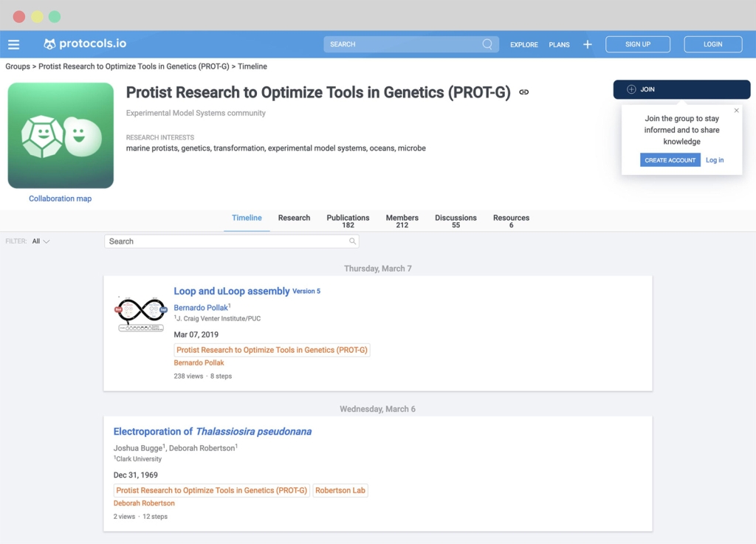Copy group link via chain icon
The image size is (756, 544).
click(523, 92)
